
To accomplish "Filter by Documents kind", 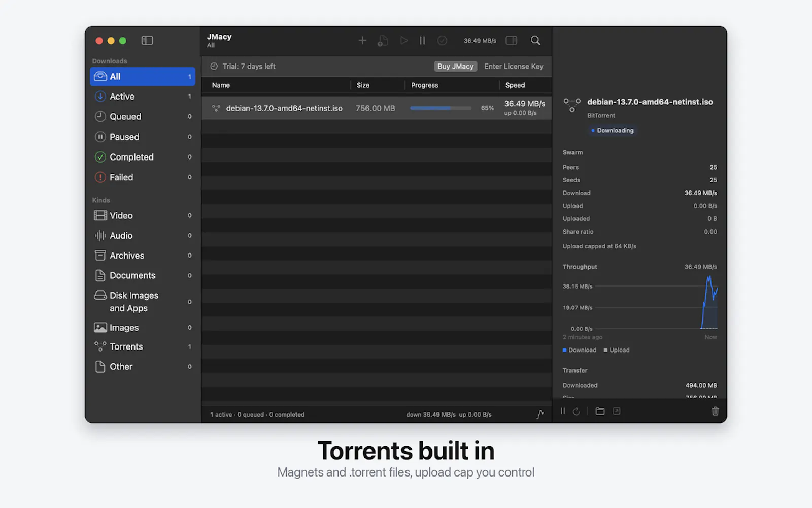I will pos(143,275).
